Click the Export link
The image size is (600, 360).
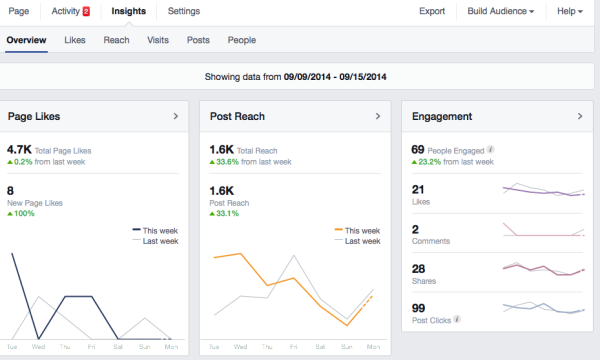[432, 11]
